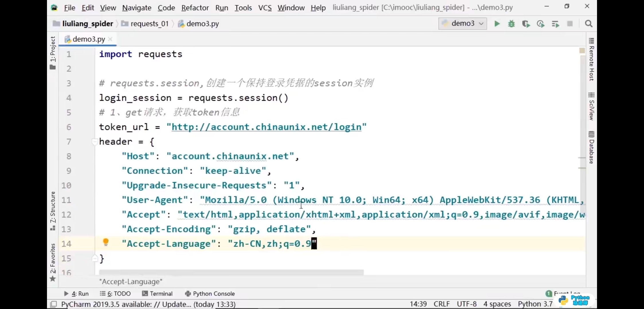Open the profiler run icon
The image size is (644, 309).
pyautogui.click(x=541, y=24)
